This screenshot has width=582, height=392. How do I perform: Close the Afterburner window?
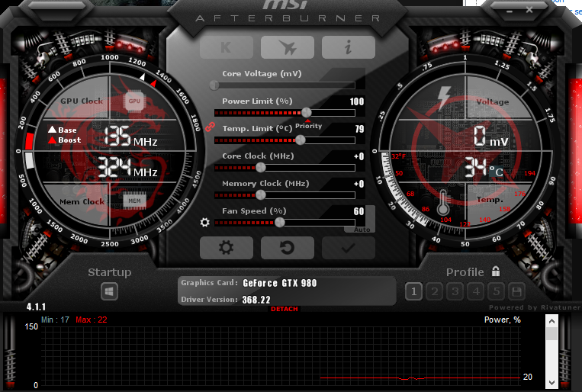[x=529, y=10]
